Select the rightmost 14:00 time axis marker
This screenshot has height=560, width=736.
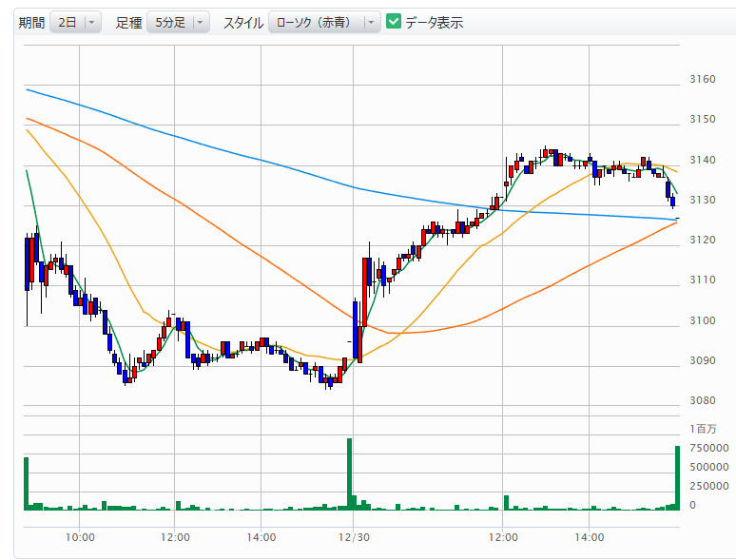(x=590, y=537)
